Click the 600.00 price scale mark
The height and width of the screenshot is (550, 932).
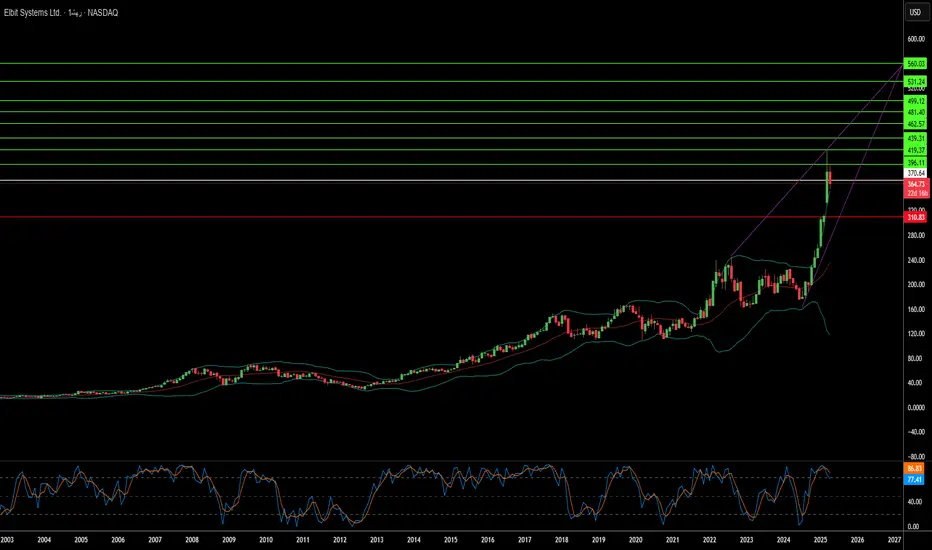[916, 39]
